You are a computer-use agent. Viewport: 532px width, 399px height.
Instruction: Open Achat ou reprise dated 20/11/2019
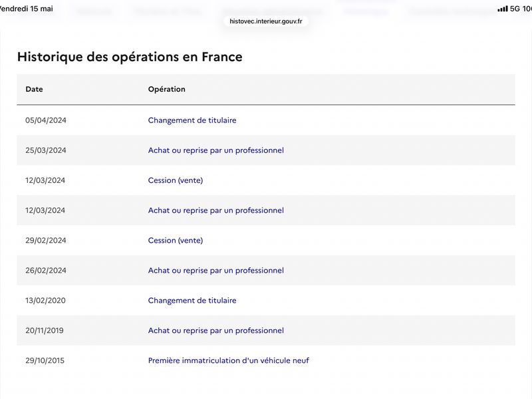click(x=215, y=331)
